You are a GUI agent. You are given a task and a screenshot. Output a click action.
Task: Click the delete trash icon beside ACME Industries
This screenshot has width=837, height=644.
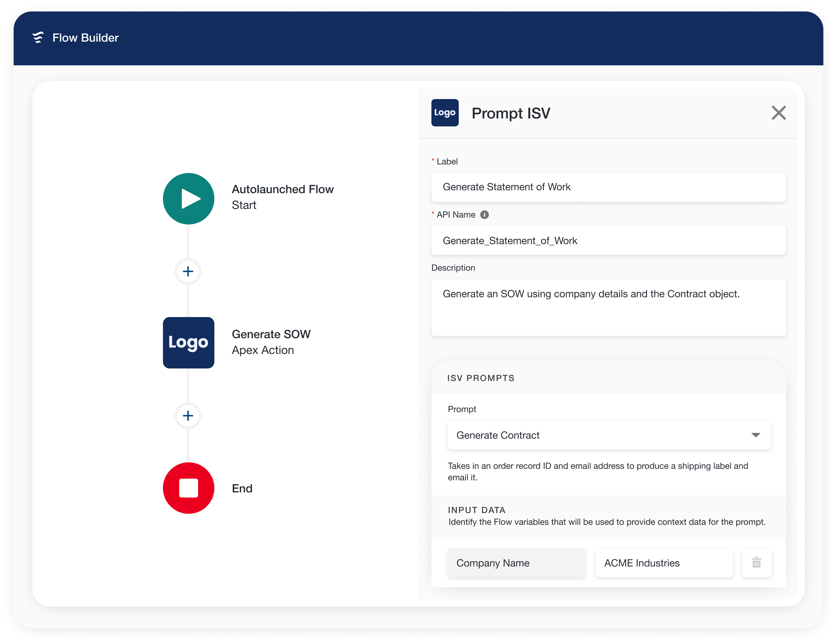point(756,563)
